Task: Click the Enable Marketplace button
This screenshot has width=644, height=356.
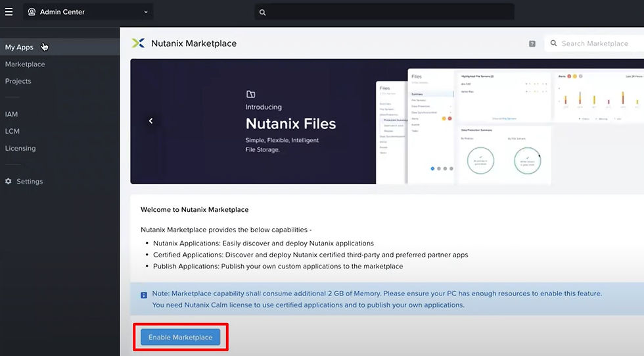Action: coord(180,337)
